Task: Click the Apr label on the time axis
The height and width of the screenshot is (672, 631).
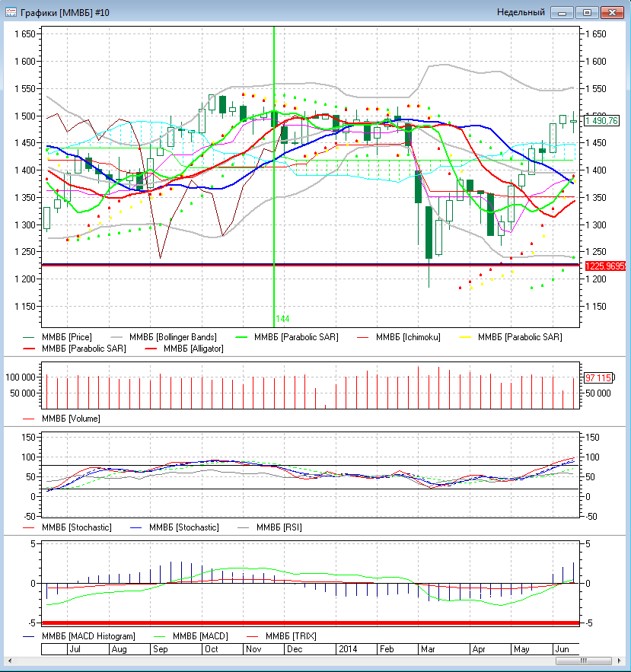Action: tap(479, 649)
